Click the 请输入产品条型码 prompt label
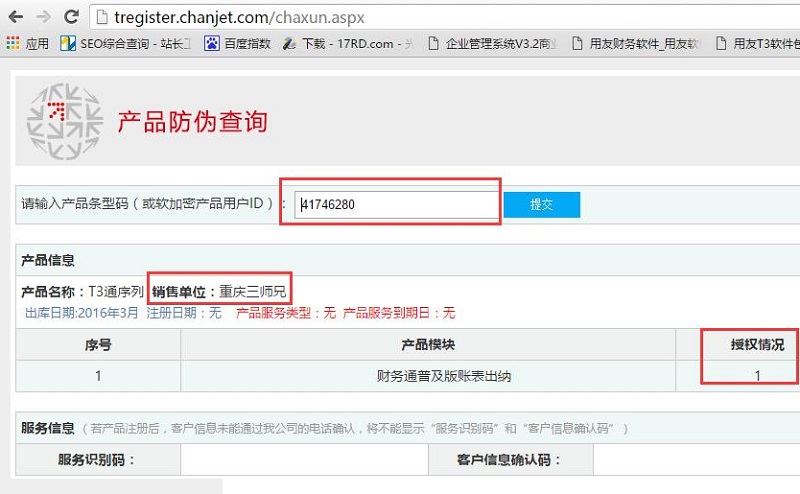Viewport: 800px width, 494px height. (x=148, y=204)
